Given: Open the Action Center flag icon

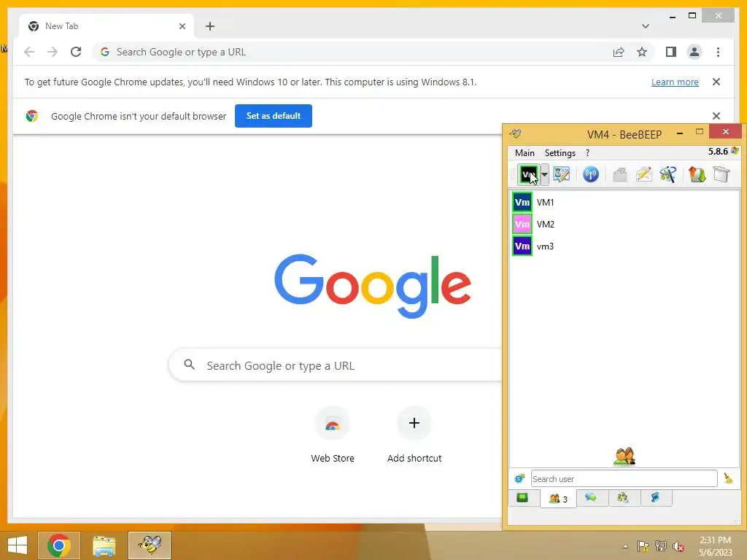Looking at the screenshot, I should [643, 547].
